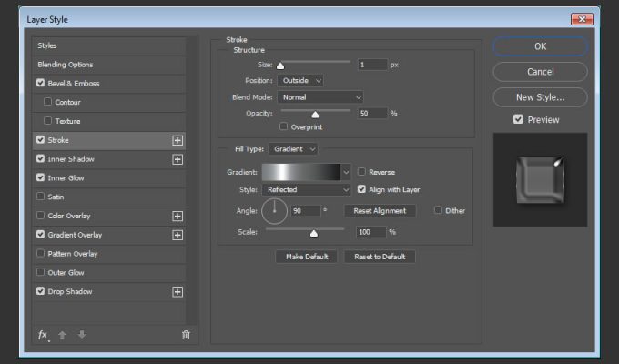Open the Style dropdown set to Reflected
Viewport: 619px width, 364px height.
(307, 190)
